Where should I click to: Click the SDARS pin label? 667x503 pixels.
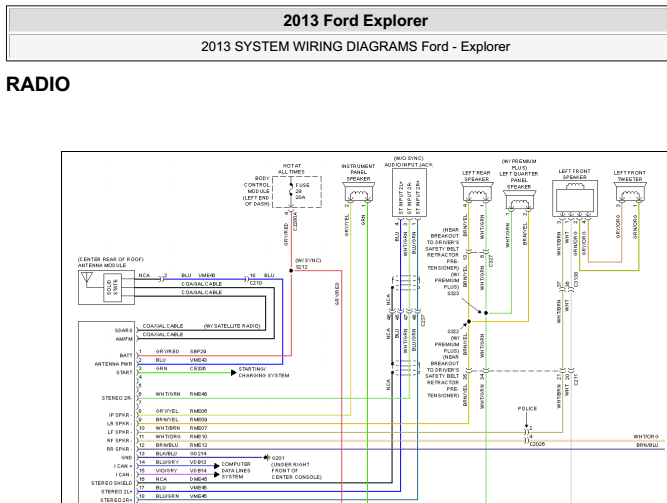[123, 331]
